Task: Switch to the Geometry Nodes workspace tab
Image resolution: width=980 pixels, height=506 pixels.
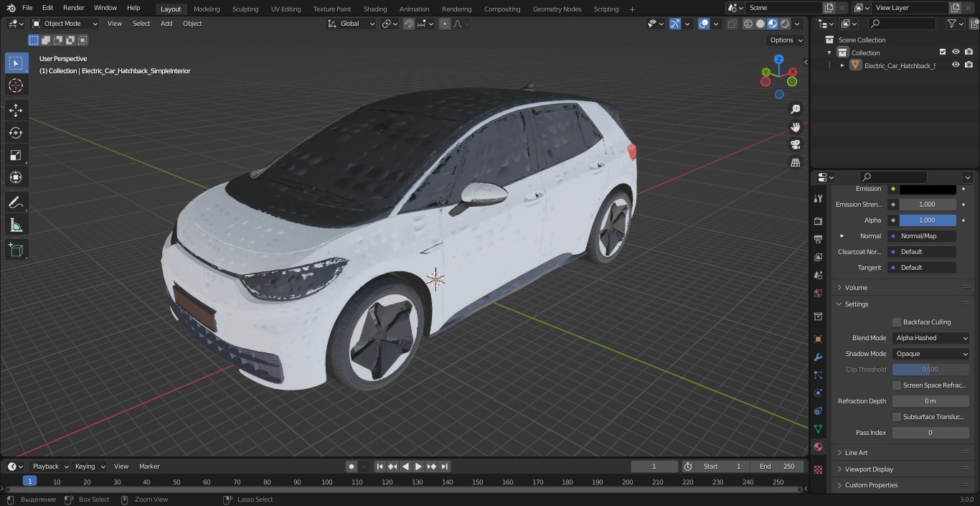Action: tap(557, 9)
